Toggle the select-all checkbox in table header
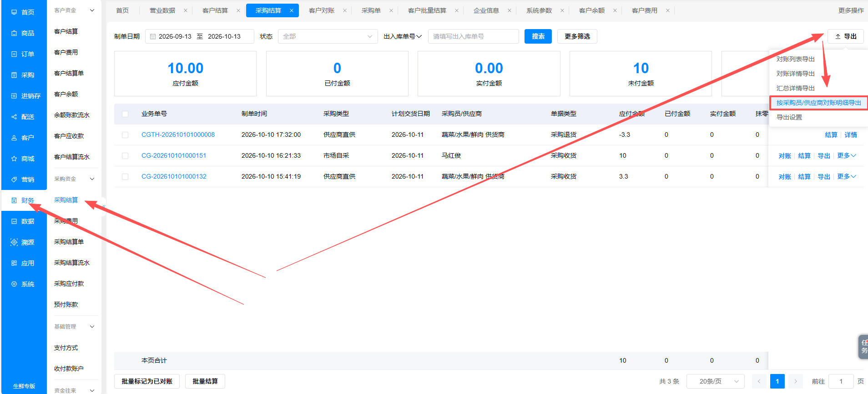Screen dimensions: 868x394 pyautogui.click(x=125, y=114)
